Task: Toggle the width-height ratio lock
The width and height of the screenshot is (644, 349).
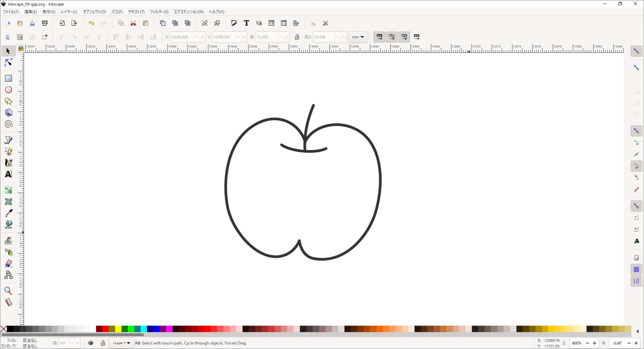Action: (x=297, y=37)
